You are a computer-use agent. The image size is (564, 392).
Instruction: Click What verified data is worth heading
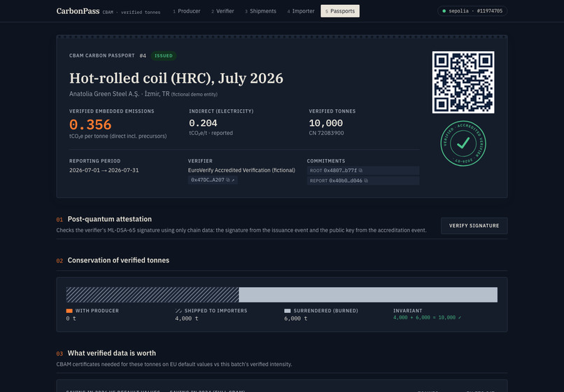point(112,353)
